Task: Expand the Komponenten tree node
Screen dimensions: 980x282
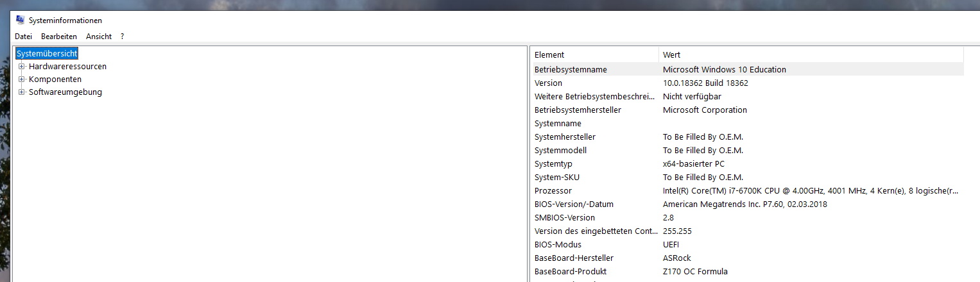Action: click(22, 79)
